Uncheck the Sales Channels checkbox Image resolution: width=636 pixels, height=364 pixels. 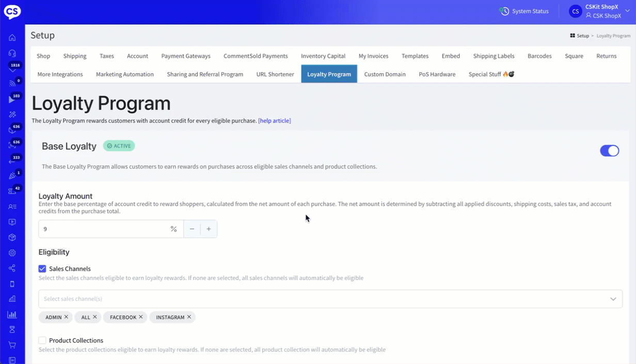(x=42, y=269)
